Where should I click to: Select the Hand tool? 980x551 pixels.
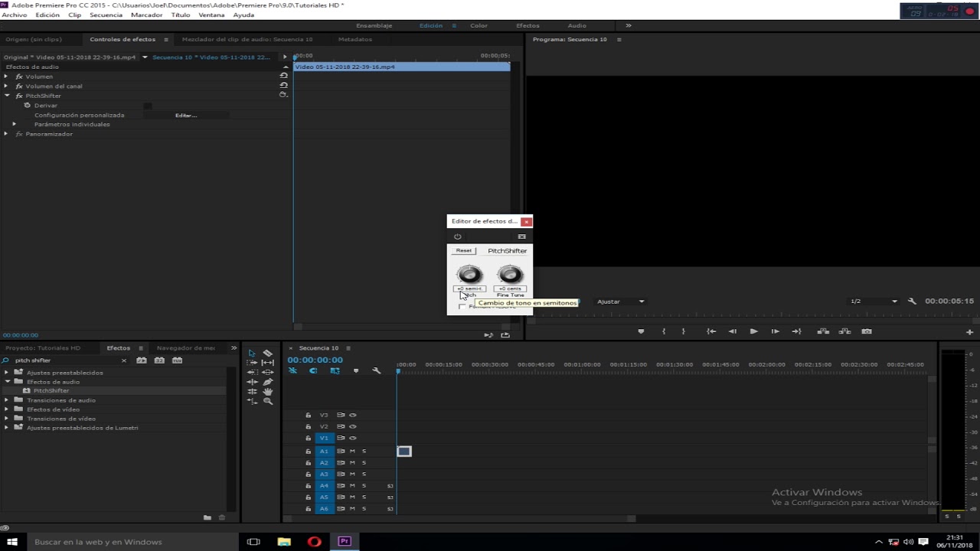(267, 391)
